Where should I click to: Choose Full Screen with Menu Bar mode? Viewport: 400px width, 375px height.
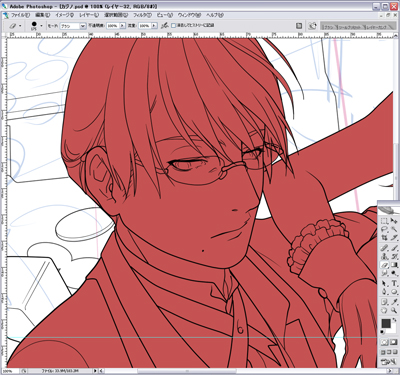389,352
